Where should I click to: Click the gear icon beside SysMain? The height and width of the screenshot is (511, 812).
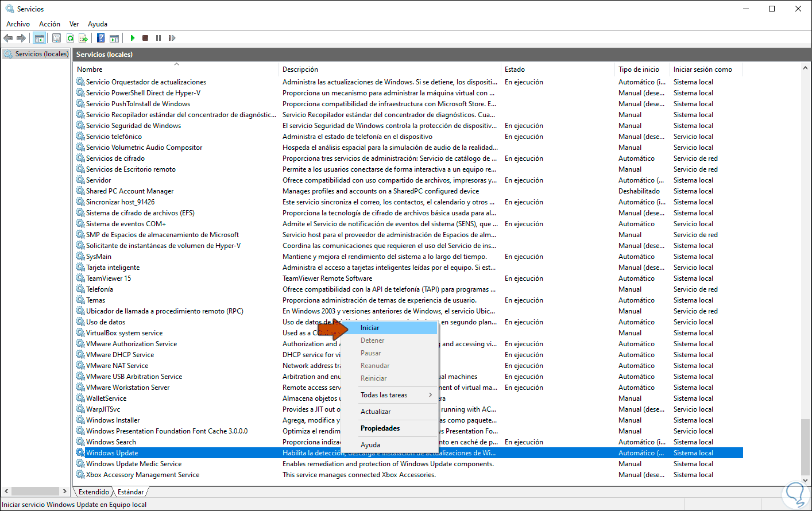click(80, 257)
